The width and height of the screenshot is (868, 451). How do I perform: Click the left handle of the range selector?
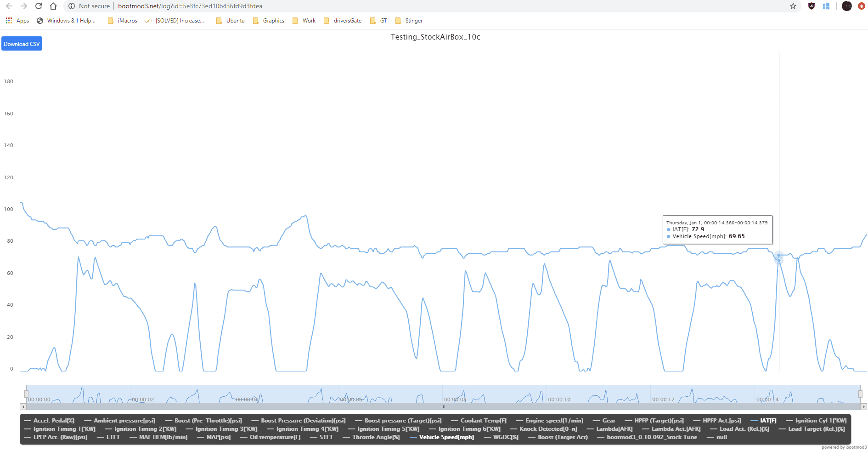26,394
